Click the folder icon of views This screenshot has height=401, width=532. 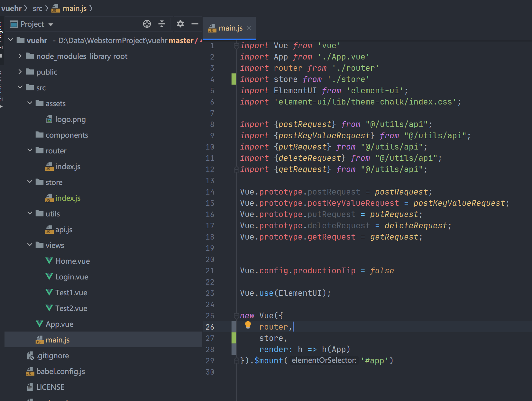[40, 245]
